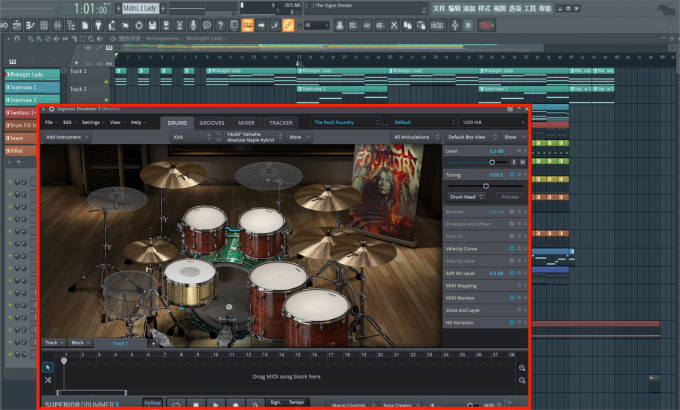Select the Supersaw 1 pattern
Screen dimensions: 680x410
pos(33,87)
